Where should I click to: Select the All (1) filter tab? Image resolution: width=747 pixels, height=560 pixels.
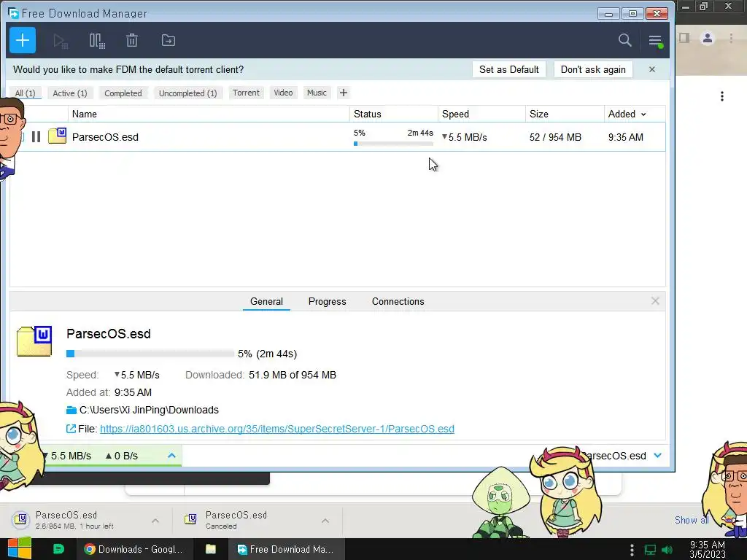tap(26, 93)
